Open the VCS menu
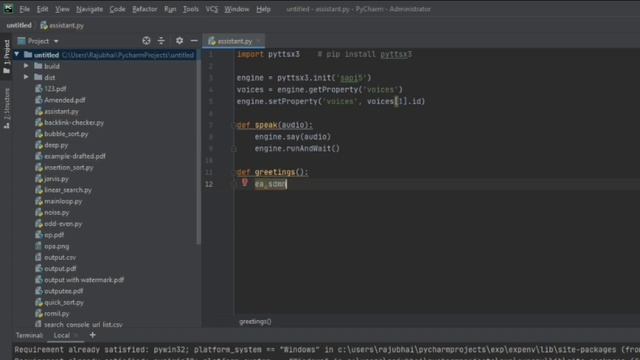 click(x=211, y=9)
